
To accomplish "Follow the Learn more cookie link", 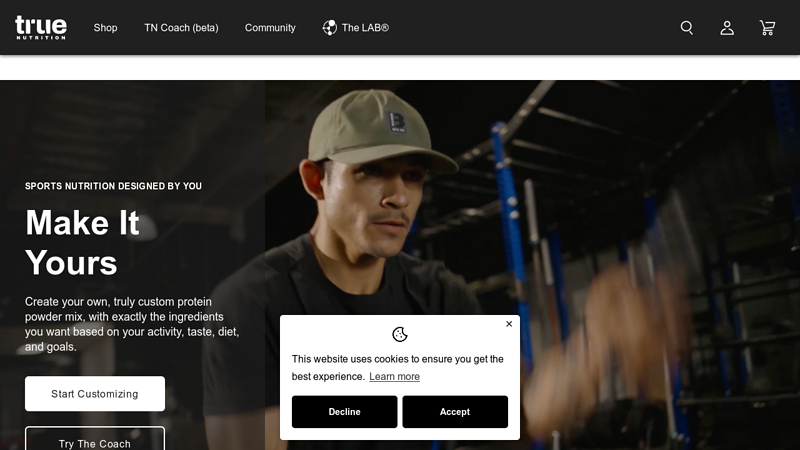I will click(x=394, y=377).
